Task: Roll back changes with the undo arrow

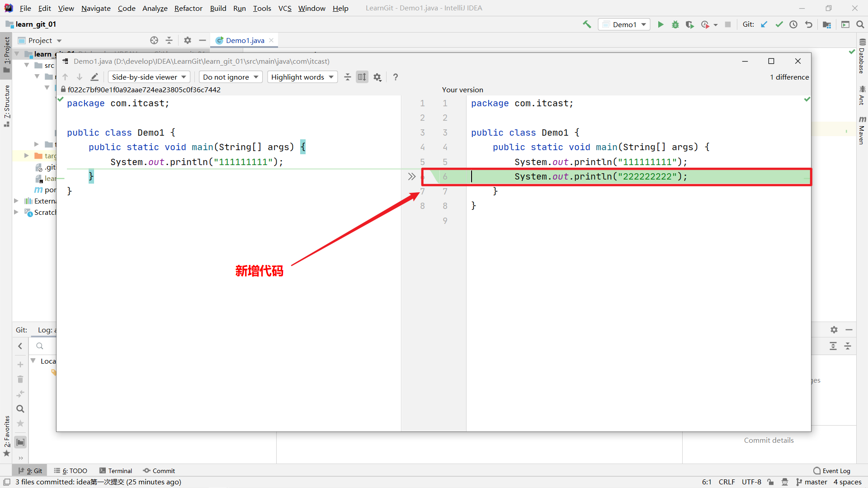Action: point(809,24)
